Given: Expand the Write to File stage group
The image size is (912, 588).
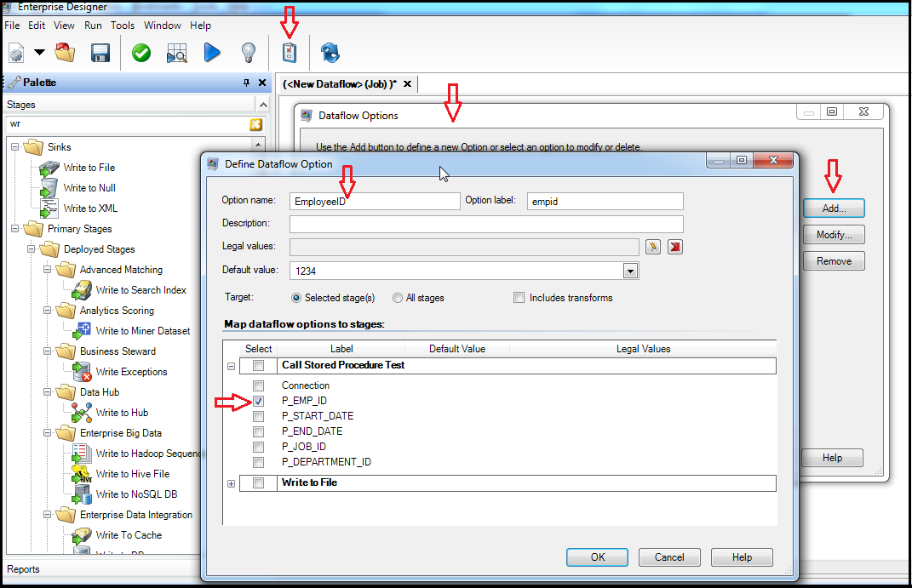Looking at the screenshot, I should coord(231,483).
